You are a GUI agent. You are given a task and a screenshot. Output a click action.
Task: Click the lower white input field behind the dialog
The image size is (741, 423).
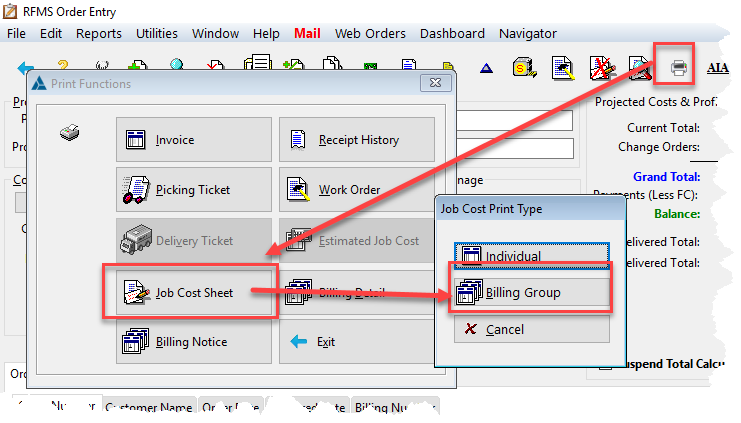point(515,148)
